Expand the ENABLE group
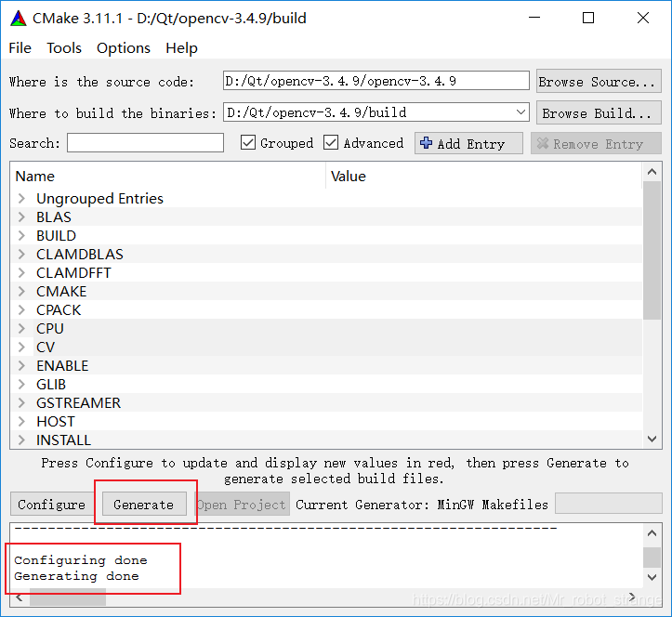The height and width of the screenshot is (617, 672). pos(21,365)
